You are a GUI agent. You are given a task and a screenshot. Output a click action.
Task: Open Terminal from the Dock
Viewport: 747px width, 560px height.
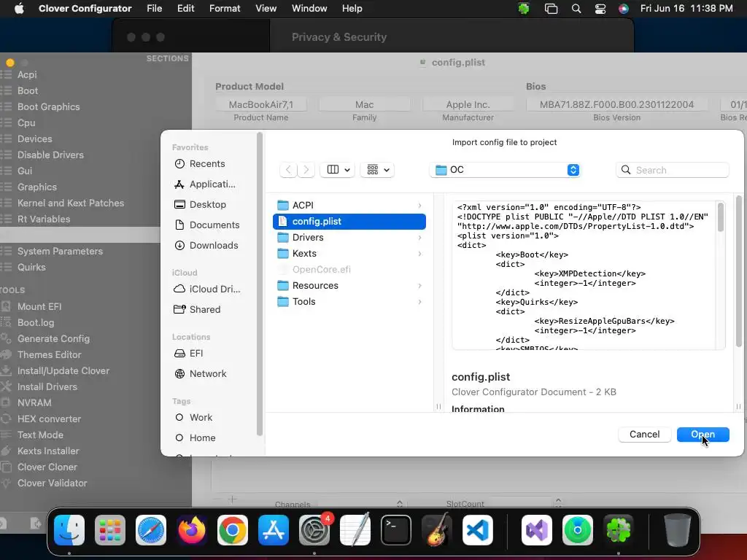click(x=396, y=529)
